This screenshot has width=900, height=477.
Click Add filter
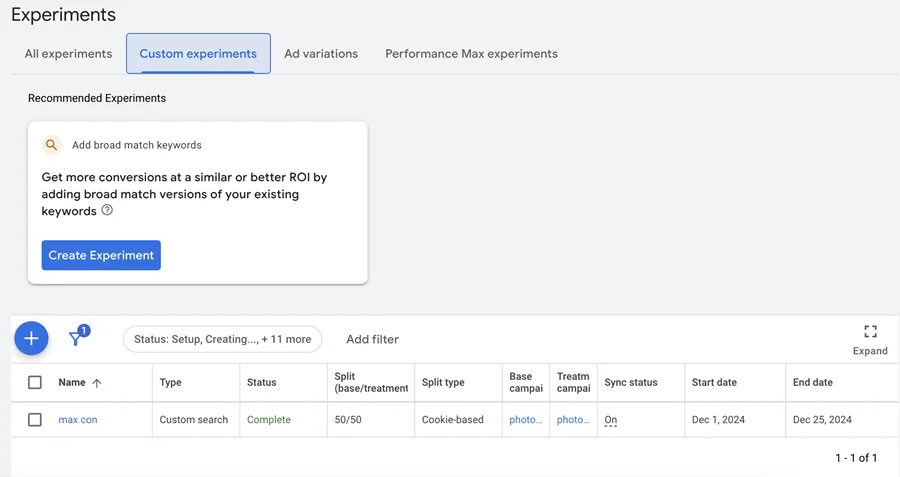(x=373, y=339)
